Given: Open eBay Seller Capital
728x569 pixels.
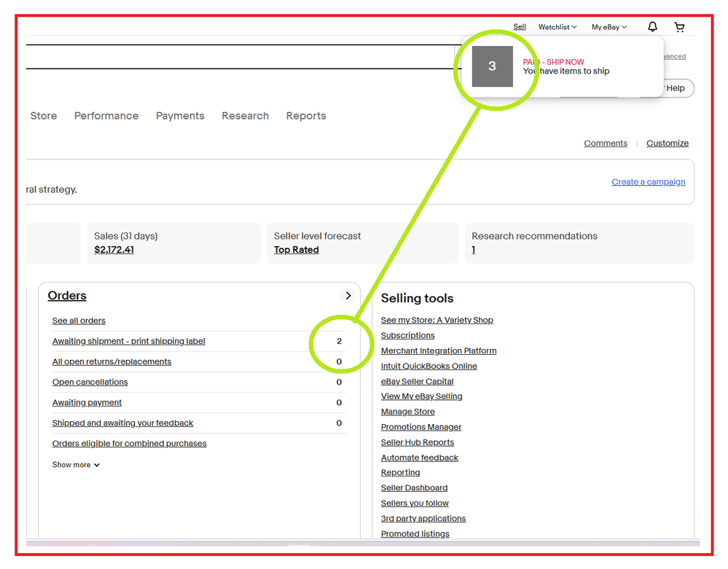Looking at the screenshot, I should pos(417,381).
